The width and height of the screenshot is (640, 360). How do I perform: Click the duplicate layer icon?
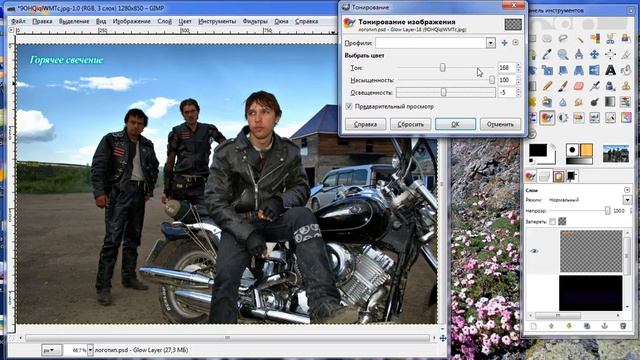point(587,326)
